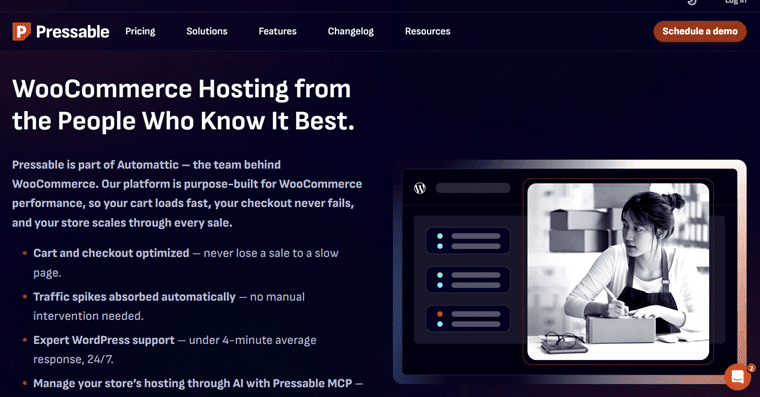This screenshot has width=760, height=397.
Task: Click "Expert WordPress support" text
Action: point(104,340)
